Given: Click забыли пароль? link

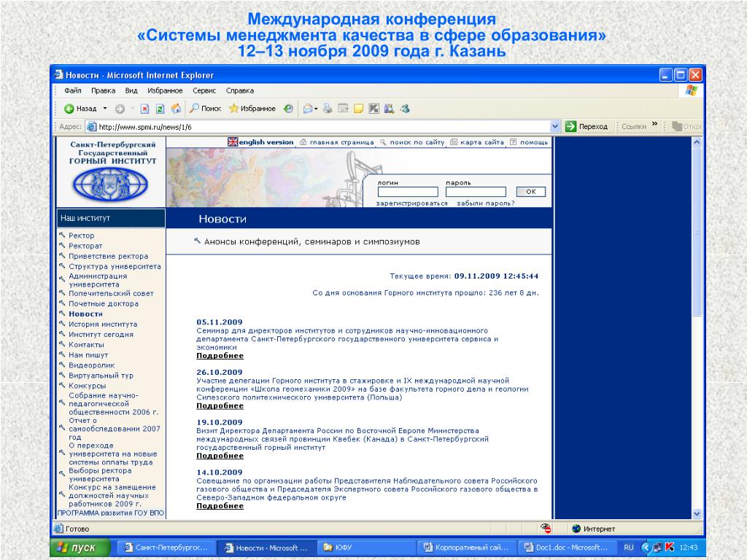Looking at the screenshot, I should [486, 203].
